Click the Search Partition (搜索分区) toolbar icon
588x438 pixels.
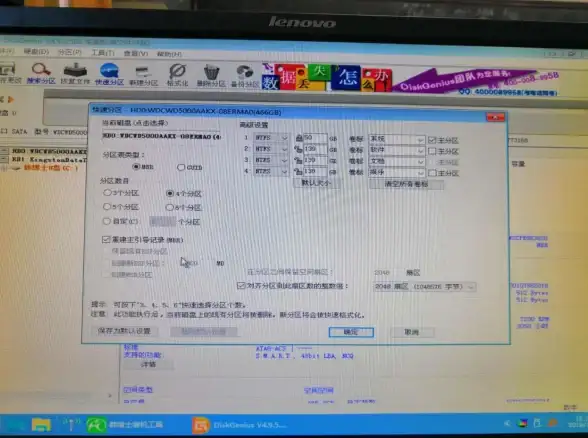(x=41, y=74)
